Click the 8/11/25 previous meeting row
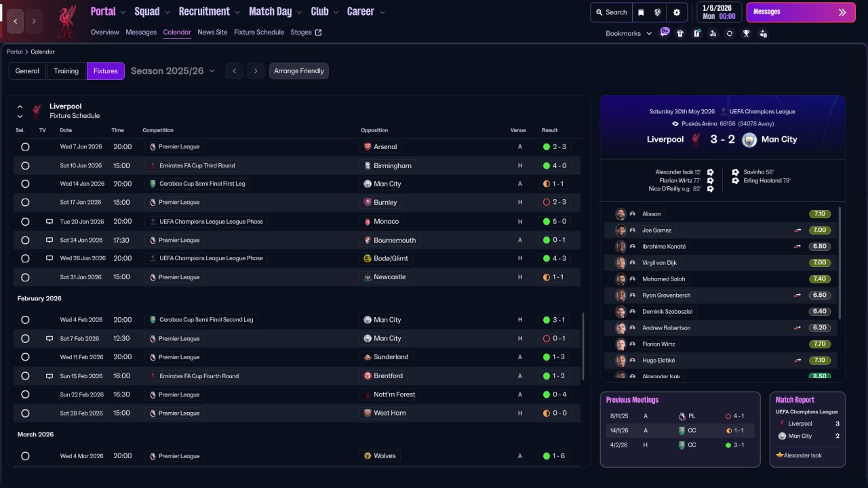868x488 pixels. point(680,416)
